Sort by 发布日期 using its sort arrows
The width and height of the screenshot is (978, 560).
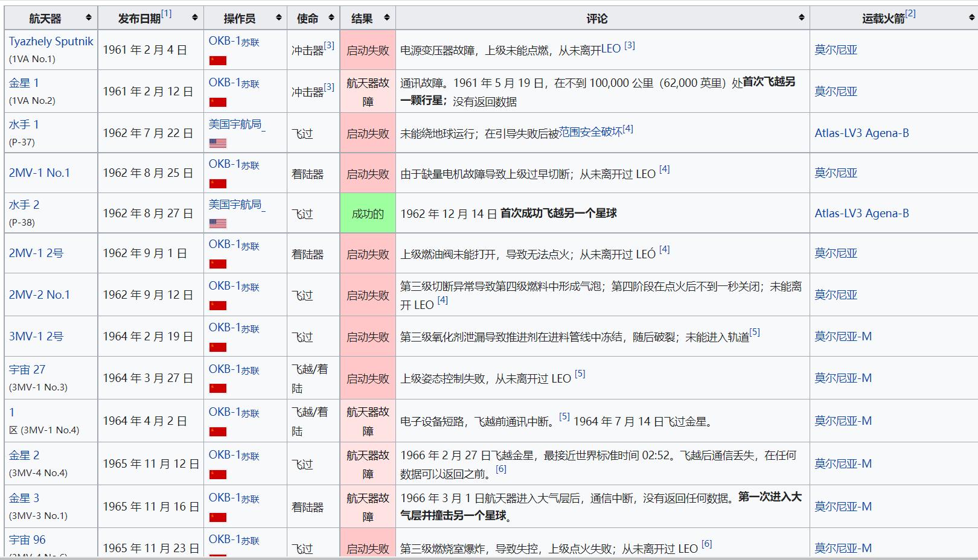tap(195, 18)
